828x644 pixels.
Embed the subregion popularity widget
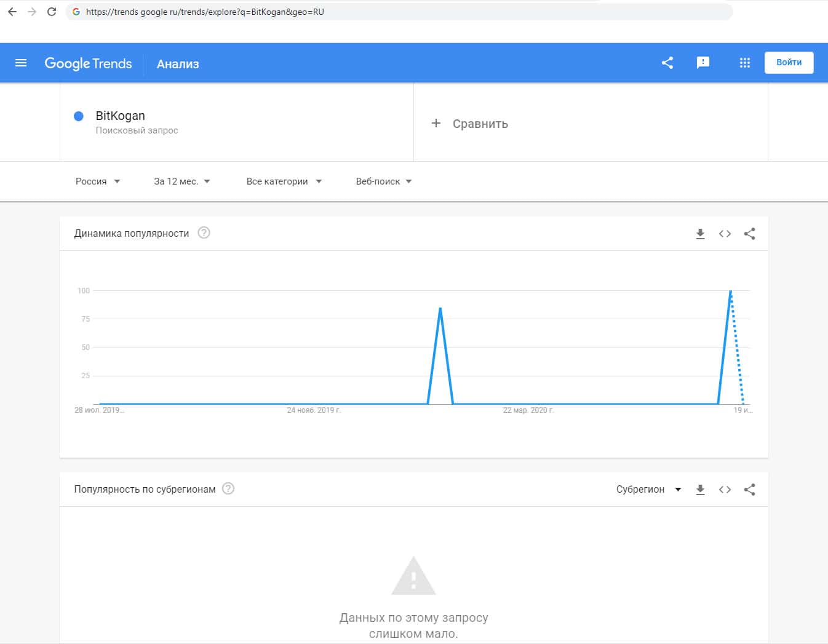point(725,490)
